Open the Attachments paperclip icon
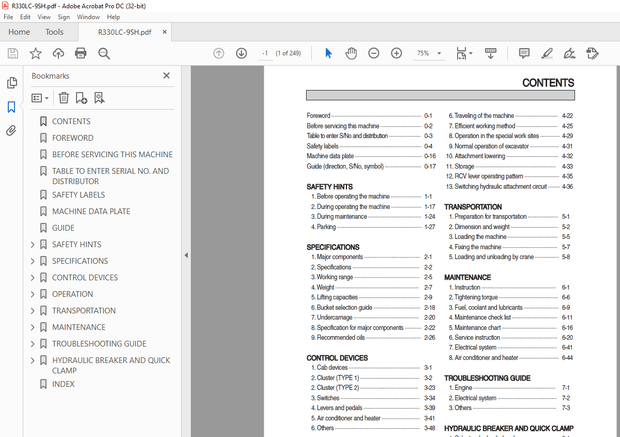This screenshot has width=620, height=437. coord(11,131)
